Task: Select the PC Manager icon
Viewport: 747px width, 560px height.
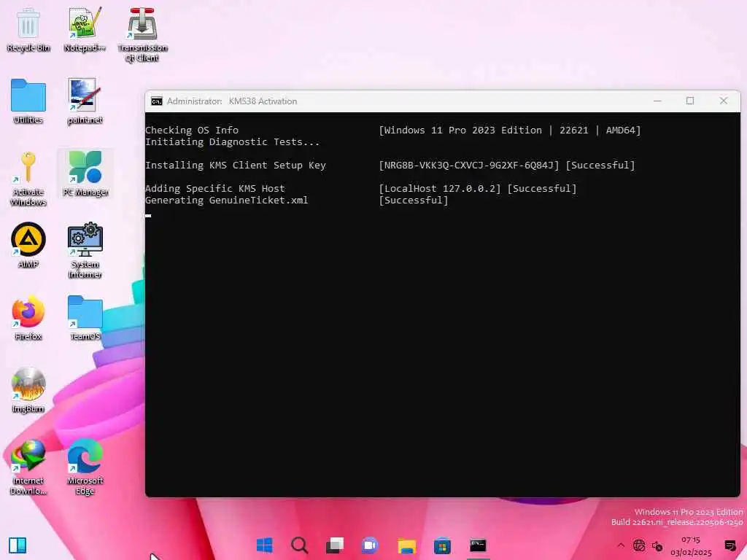Action: (85, 174)
